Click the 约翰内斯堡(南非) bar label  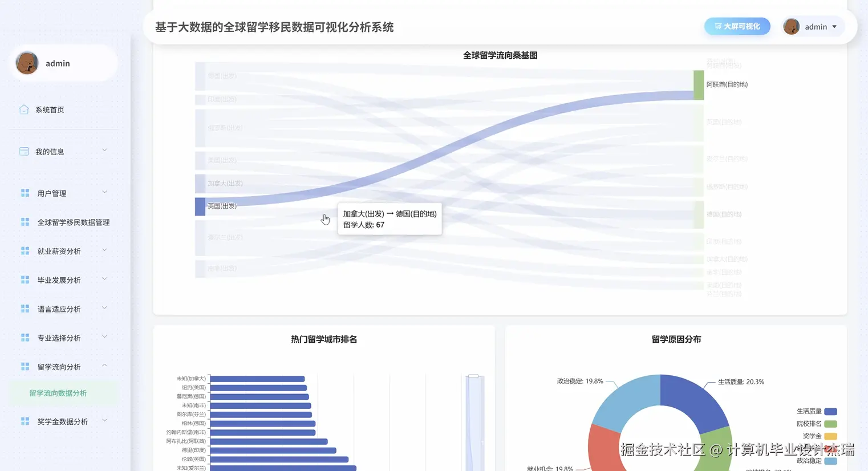[186, 432]
